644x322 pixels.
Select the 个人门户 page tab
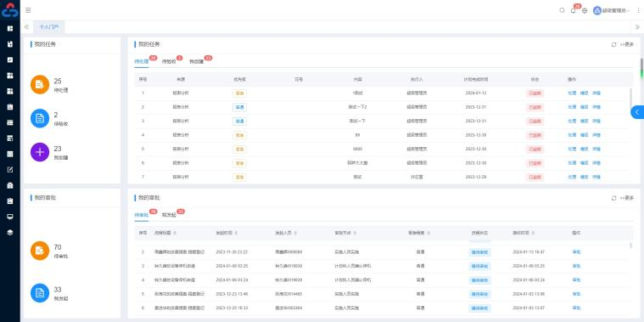[49, 27]
